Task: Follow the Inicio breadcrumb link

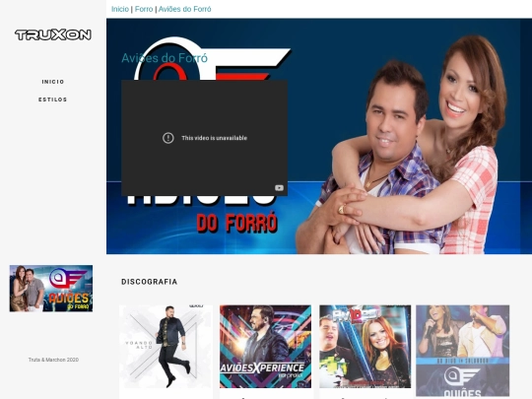Action: point(120,9)
